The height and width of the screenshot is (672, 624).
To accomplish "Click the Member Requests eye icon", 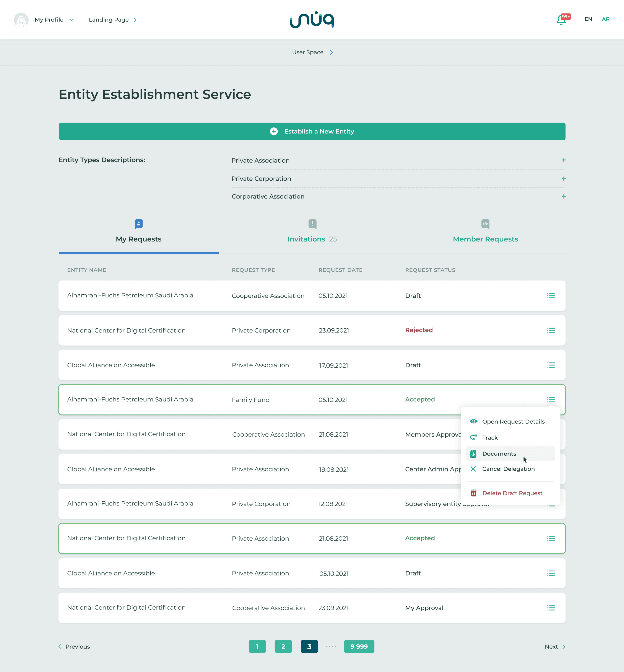I will pyautogui.click(x=485, y=224).
